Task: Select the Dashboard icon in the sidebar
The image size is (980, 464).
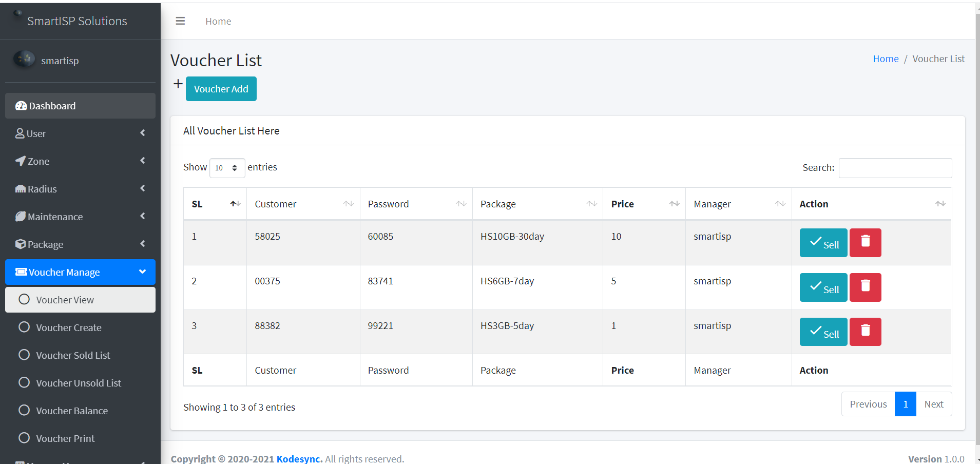Action: [x=21, y=106]
